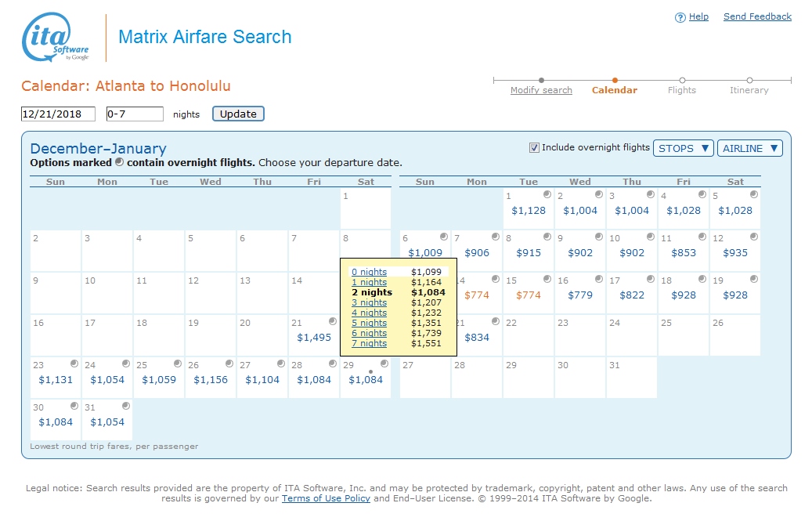Image resolution: width=812 pixels, height=521 pixels.
Task: Open Help via the question mark icon
Action: pyautogui.click(x=680, y=16)
